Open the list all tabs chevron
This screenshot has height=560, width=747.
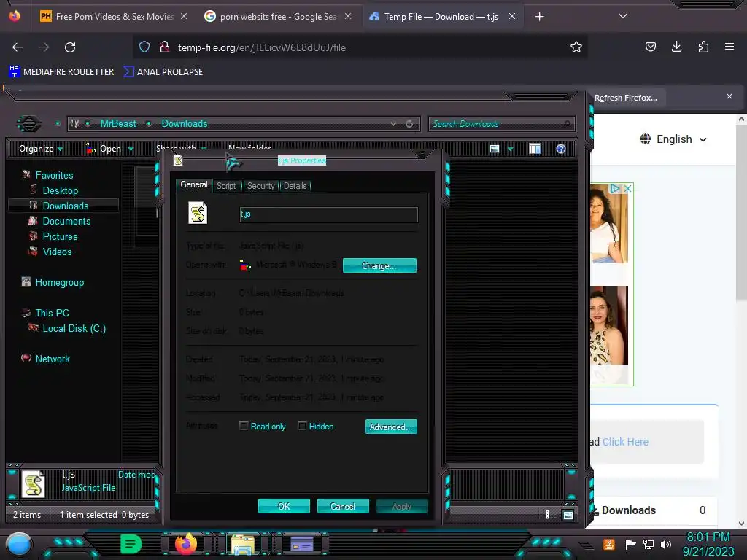623,16
